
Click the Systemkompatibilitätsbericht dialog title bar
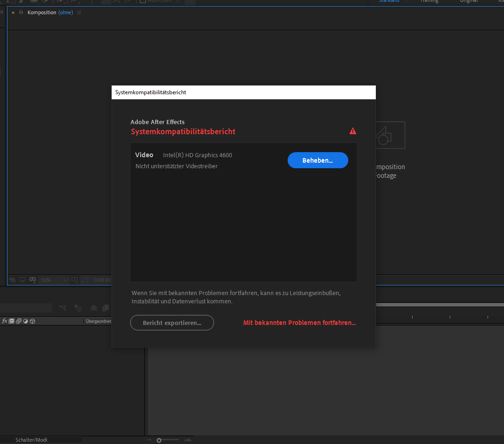(244, 92)
